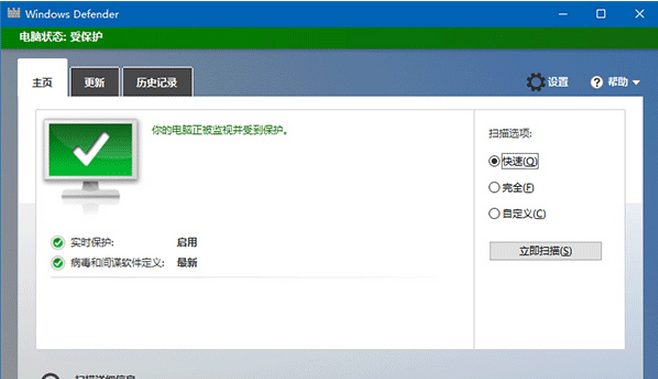The height and width of the screenshot is (379, 658).
Task: Click the 电脑状态: 受保护 status text
Action: tap(61, 37)
